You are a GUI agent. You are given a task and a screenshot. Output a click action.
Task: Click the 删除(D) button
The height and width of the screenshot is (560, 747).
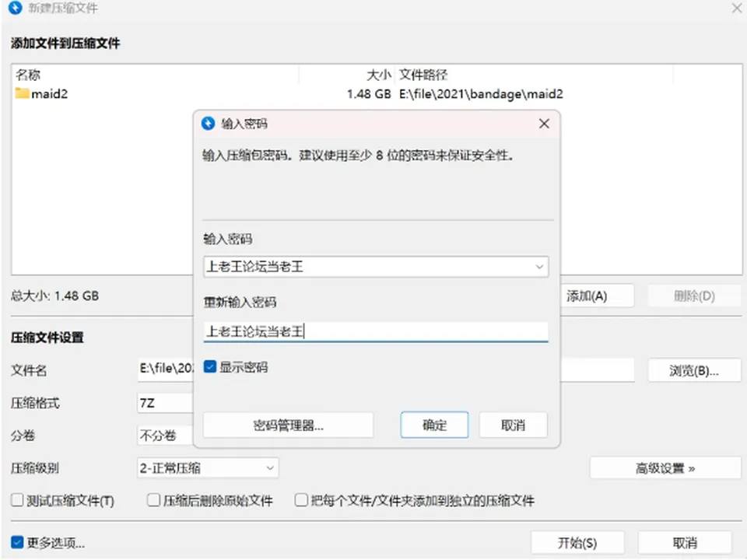(694, 296)
